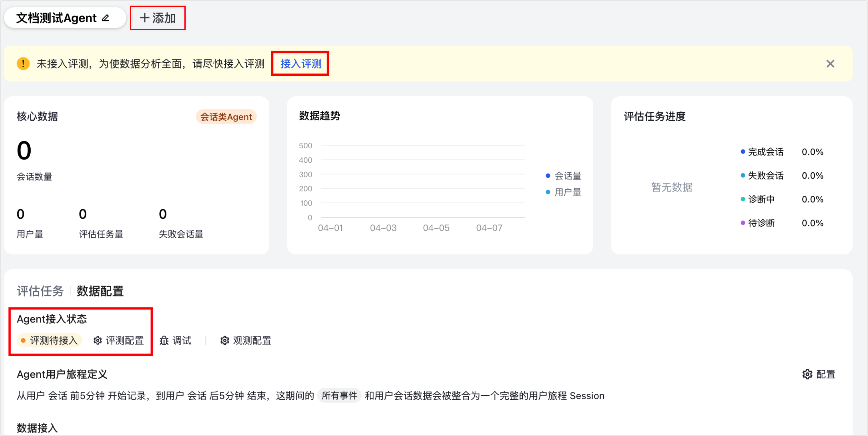Click the 评估任务量 metric label
868x436 pixels.
(101, 234)
